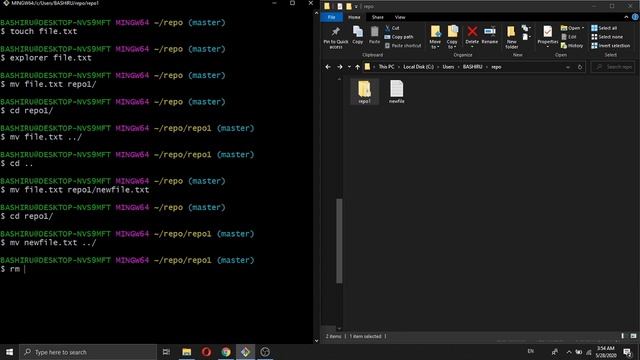Open recent locations dropdown beside forward arrow
This screenshot has width=640, height=360.
tap(349, 67)
